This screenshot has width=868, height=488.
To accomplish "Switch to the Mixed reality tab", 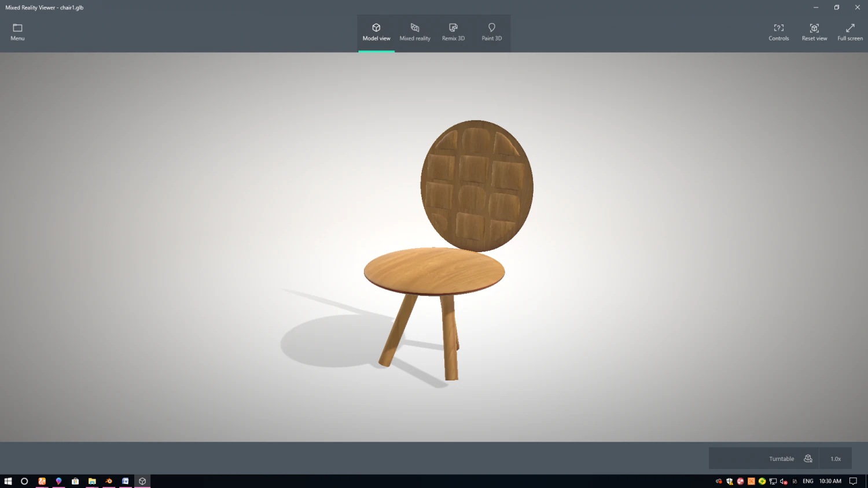I will (x=414, y=33).
